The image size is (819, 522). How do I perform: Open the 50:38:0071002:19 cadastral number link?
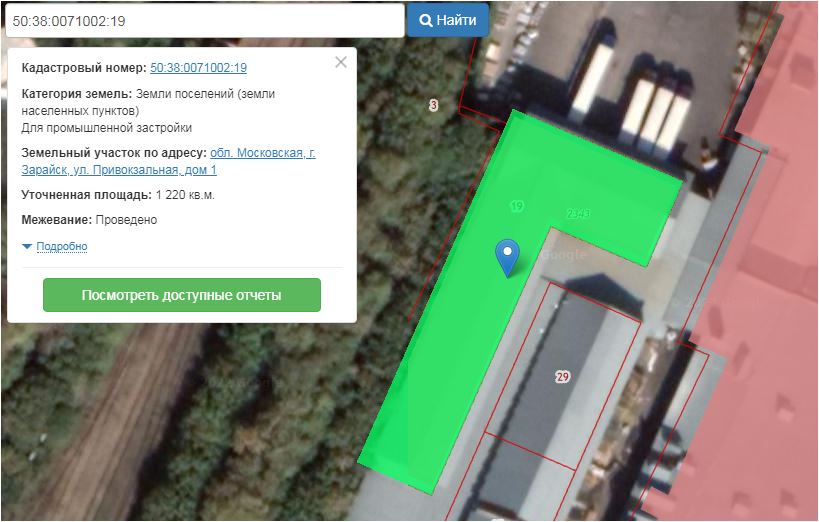coord(198,68)
